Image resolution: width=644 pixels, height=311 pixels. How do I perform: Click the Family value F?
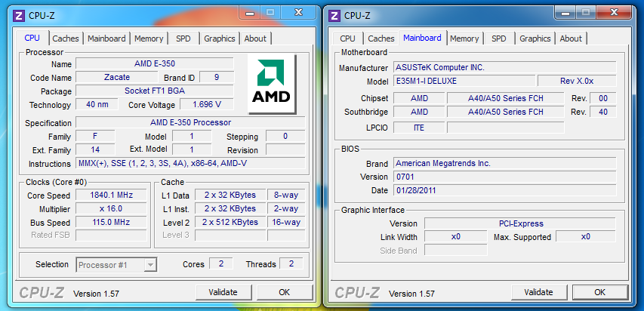tap(95, 136)
